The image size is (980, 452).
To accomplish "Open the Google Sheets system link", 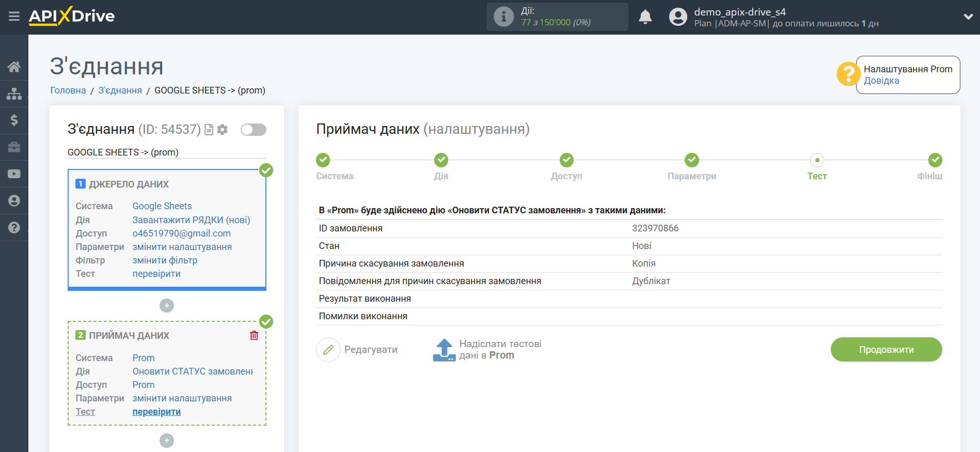I will (x=162, y=206).
